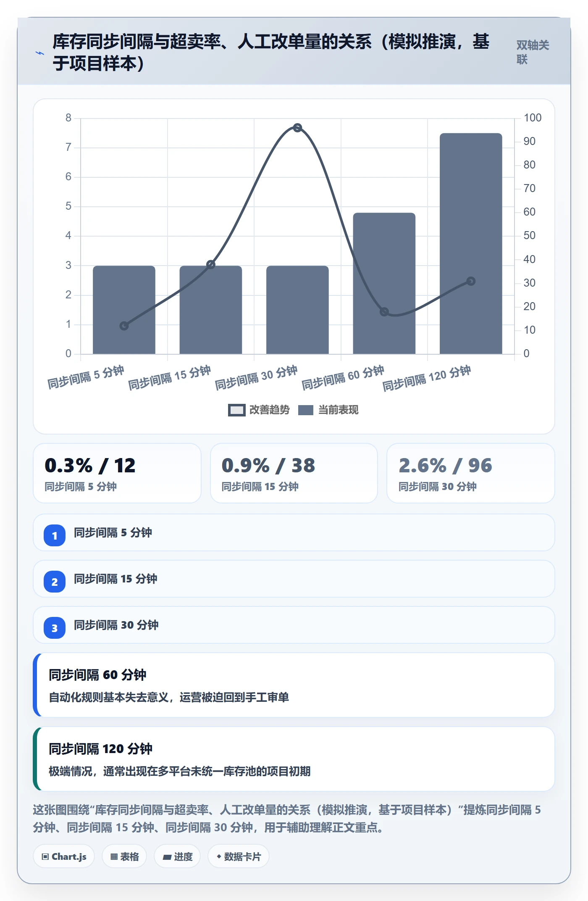Select list row 同步间隔 30 分钟
The height and width of the screenshot is (901, 588).
coord(294,625)
